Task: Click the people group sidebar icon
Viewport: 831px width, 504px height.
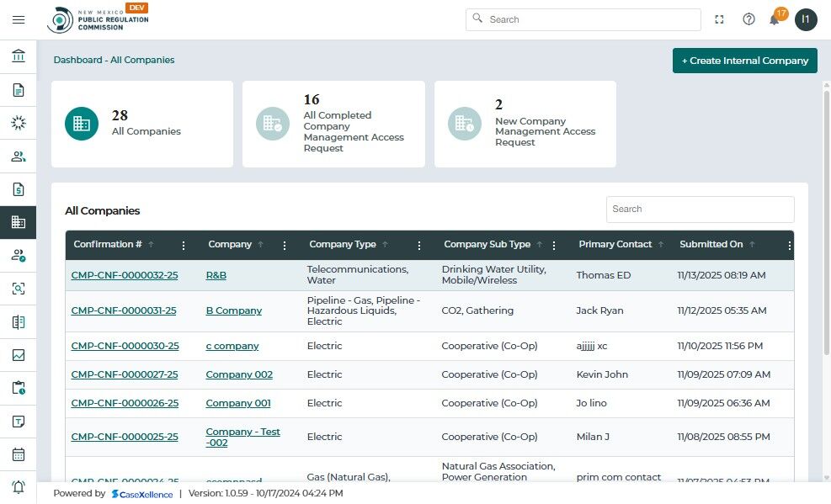Action: pos(19,157)
